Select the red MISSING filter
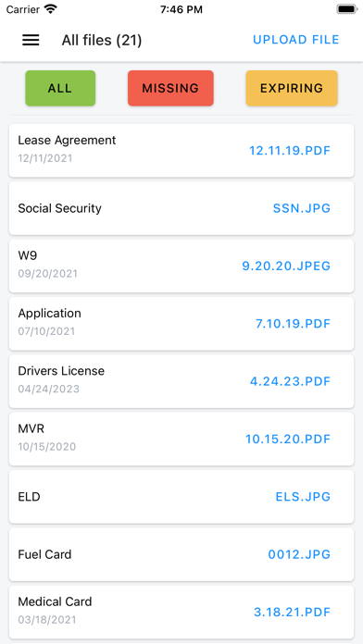Viewport: 363px width, 644px height. tap(170, 88)
